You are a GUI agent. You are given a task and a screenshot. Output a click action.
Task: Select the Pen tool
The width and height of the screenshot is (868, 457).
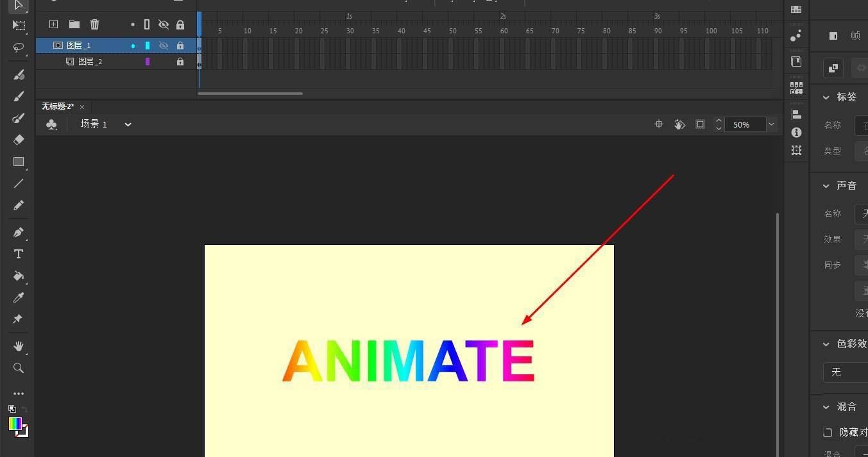[19, 232]
